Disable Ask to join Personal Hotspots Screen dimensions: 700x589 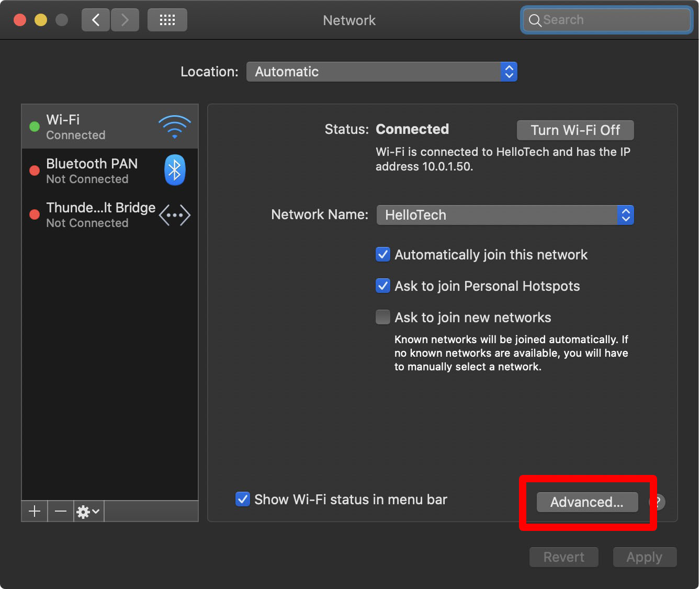[x=382, y=286]
